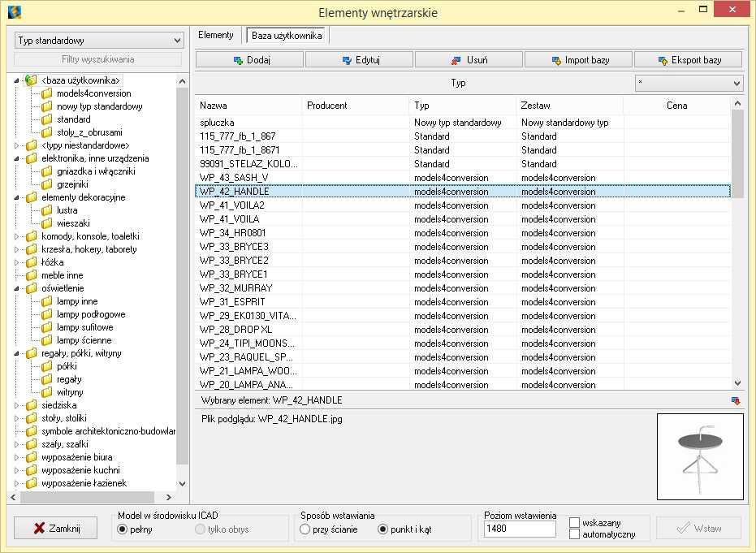756x553 pixels.
Task: Click the Zamknij button
Action: tap(55, 529)
